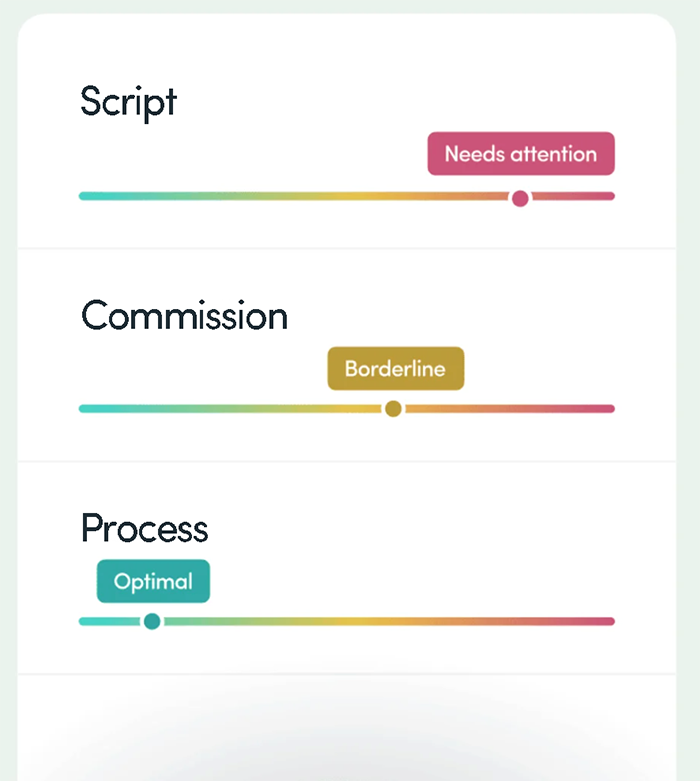Click the 'Needs attention' status badge
Image resolution: width=700 pixels, height=781 pixels.
coord(520,154)
